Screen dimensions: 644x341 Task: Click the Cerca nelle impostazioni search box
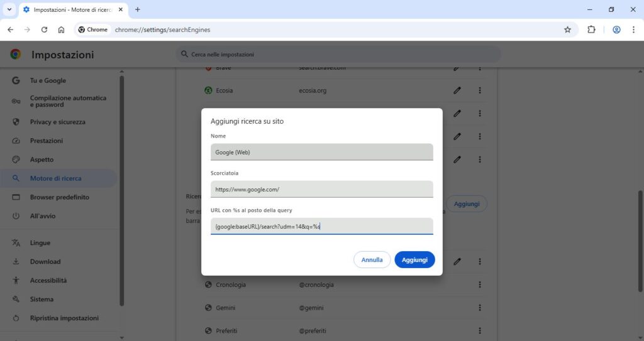click(338, 54)
